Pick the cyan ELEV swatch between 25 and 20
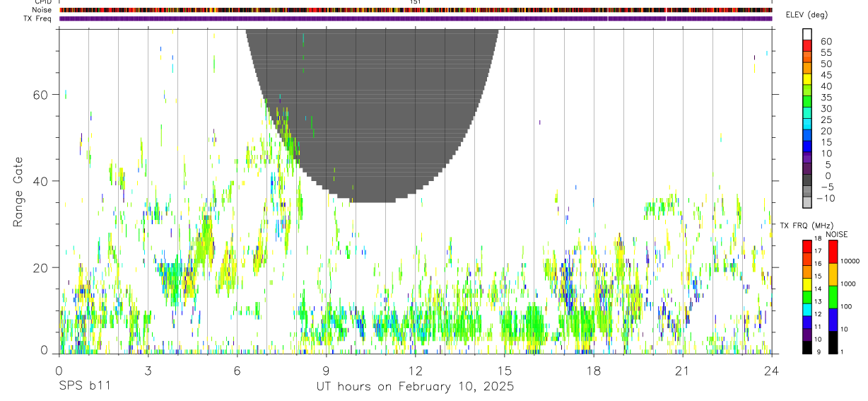 pyautogui.click(x=807, y=124)
